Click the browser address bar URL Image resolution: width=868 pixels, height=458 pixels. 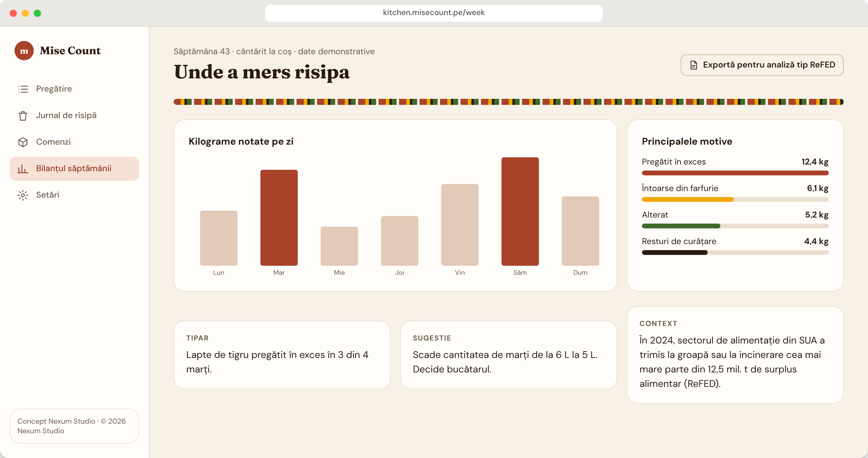click(x=434, y=13)
